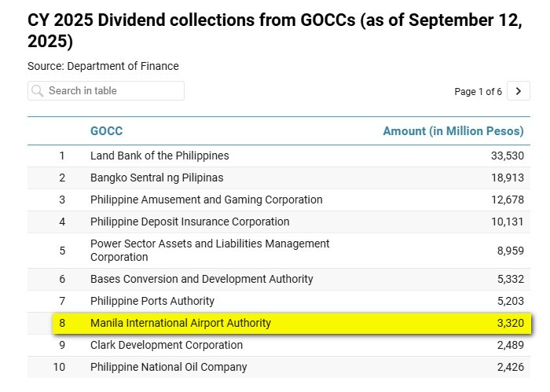Click the Source: Department of Finance text
Image resolution: width=550 pixels, height=392 pixels.
coord(103,66)
